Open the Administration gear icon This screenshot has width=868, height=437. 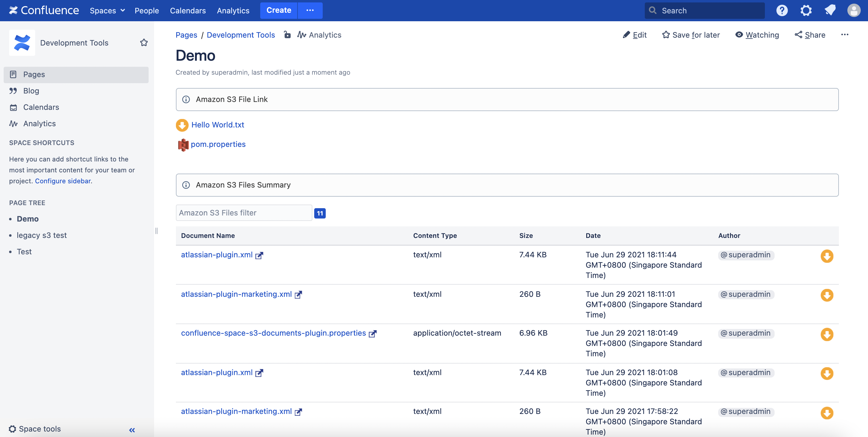(x=806, y=10)
